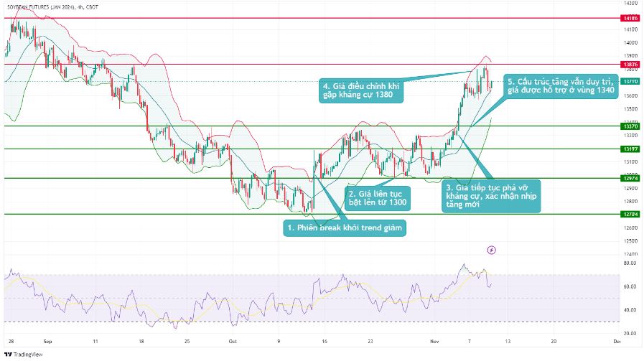Viewport: 644px width, 361px height.
Task: Click the 12974 support level label
Action: tap(630, 178)
